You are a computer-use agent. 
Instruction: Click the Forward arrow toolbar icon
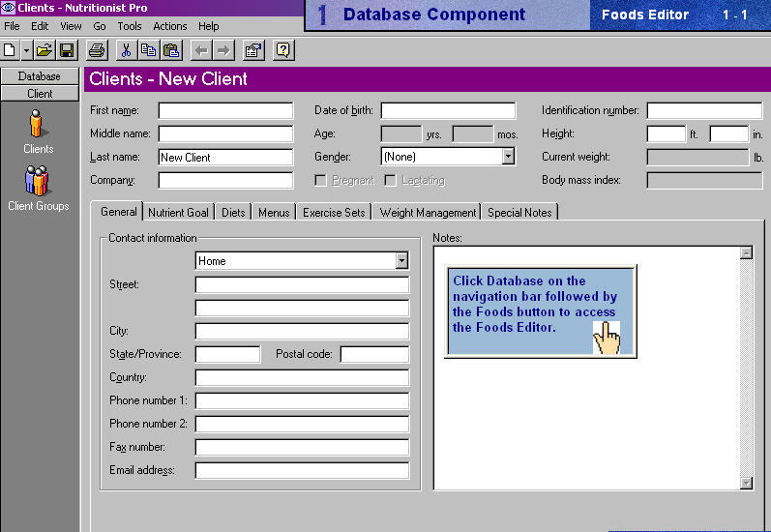pyautogui.click(x=223, y=50)
